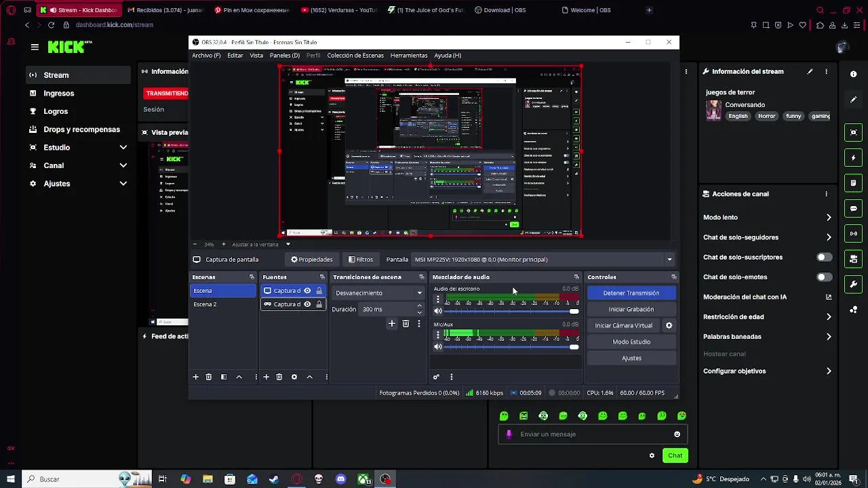Toggle lock on first Captura source
Screen dimensions: 868x488
pyautogui.click(x=319, y=291)
